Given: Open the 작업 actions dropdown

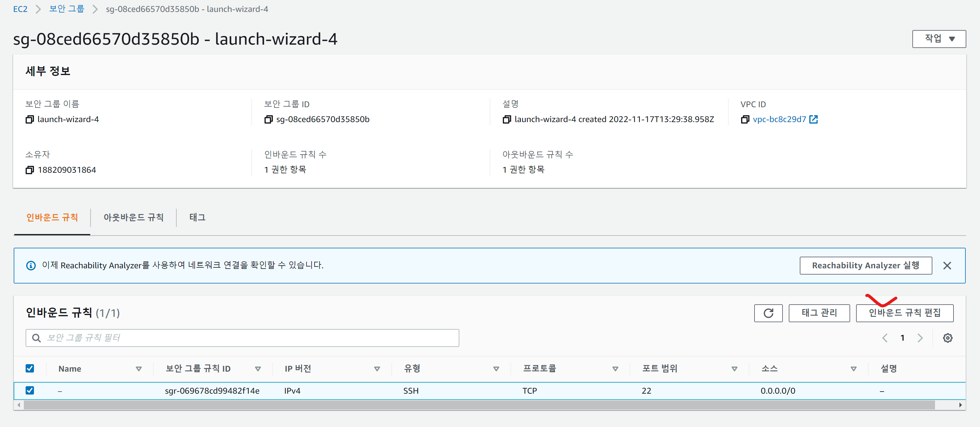Looking at the screenshot, I should tap(939, 39).
